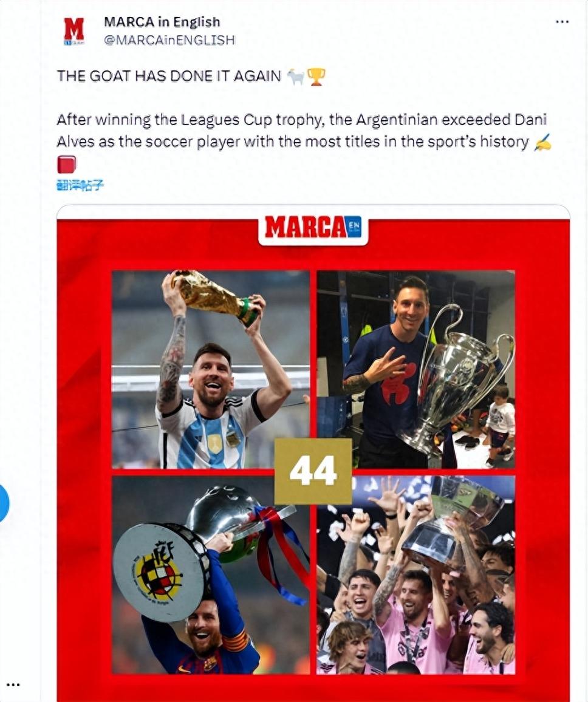Click the MARCA EN logo banner
This screenshot has width=588, height=702.
click(313, 228)
